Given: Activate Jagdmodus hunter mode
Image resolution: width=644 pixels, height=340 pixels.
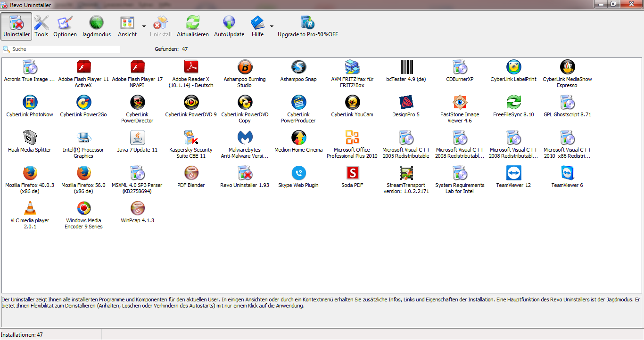Looking at the screenshot, I should pos(96,26).
